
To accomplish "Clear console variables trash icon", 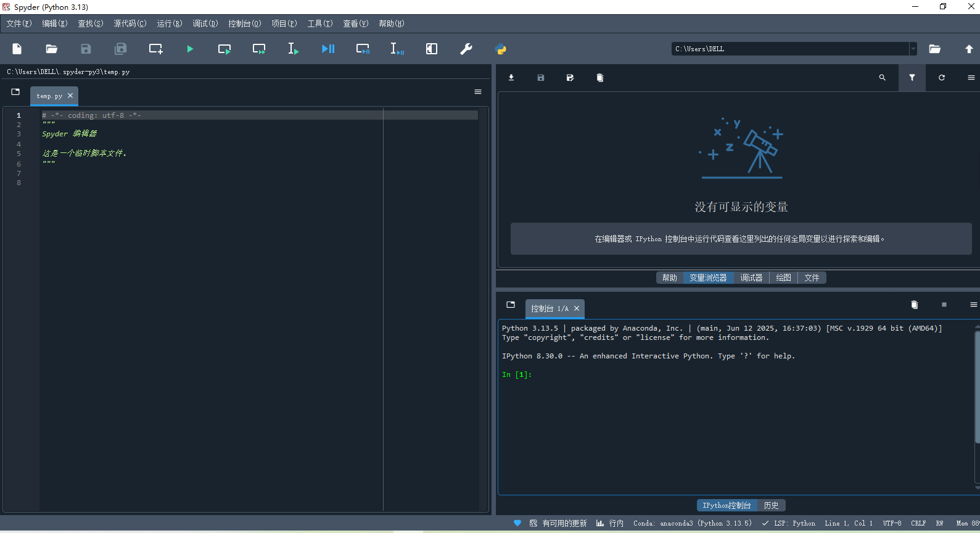I will [x=915, y=305].
